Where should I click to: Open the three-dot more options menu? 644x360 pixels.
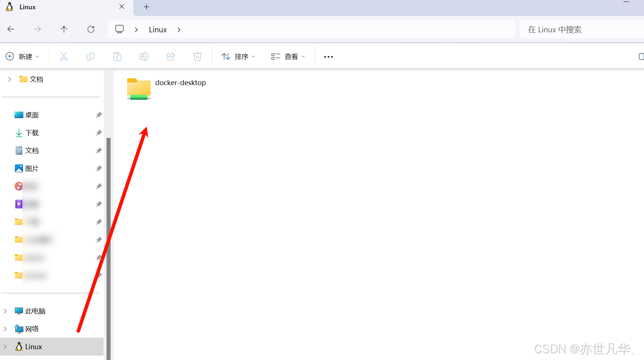coord(328,57)
